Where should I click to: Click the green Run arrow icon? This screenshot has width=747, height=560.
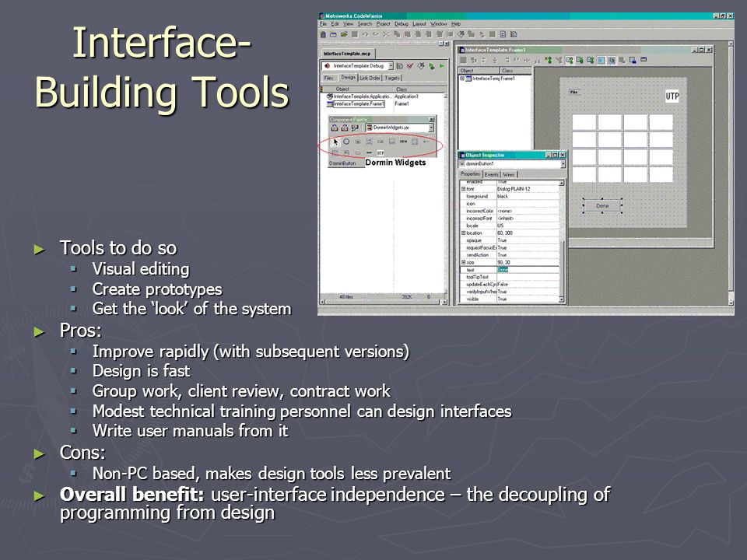pyautogui.click(x=442, y=66)
